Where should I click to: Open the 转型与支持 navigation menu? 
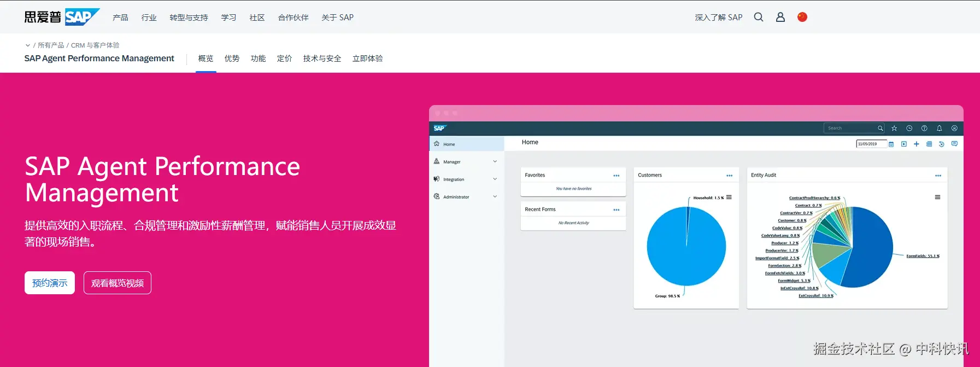pyautogui.click(x=189, y=18)
